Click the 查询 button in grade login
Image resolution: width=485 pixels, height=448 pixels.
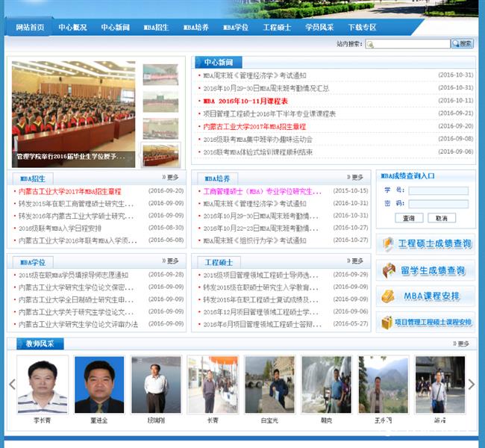point(409,218)
